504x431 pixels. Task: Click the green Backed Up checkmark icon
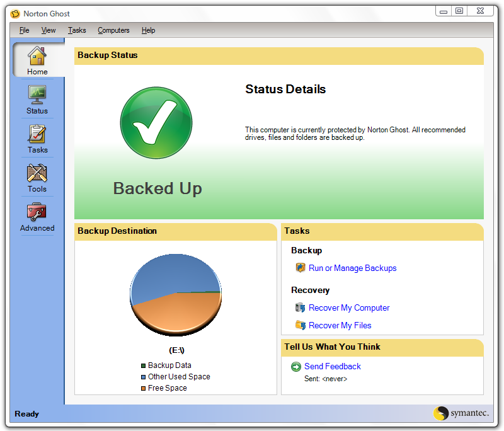pyautogui.click(x=156, y=123)
